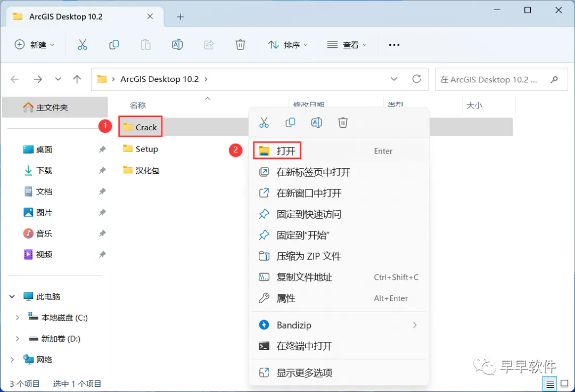This screenshot has height=392, width=575.
Task: Click the Delete icon in the context menu
Action: click(343, 122)
